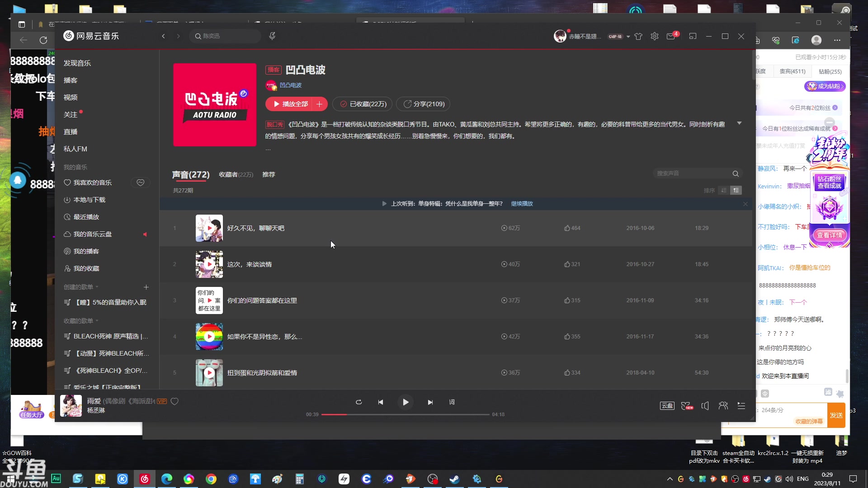Switch to 收藏者 tab
Screen dimensions: 868x488
point(236,174)
